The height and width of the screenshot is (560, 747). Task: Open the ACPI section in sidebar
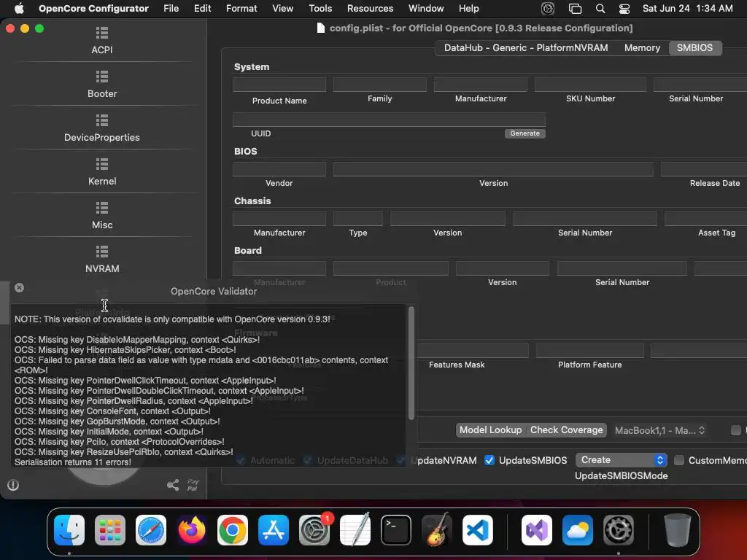tap(102, 41)
